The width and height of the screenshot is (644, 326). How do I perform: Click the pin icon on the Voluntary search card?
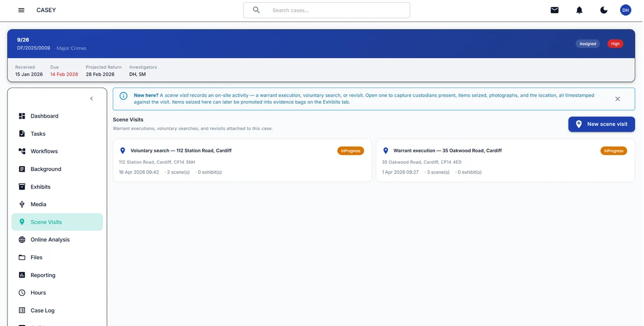click(123, 151)
